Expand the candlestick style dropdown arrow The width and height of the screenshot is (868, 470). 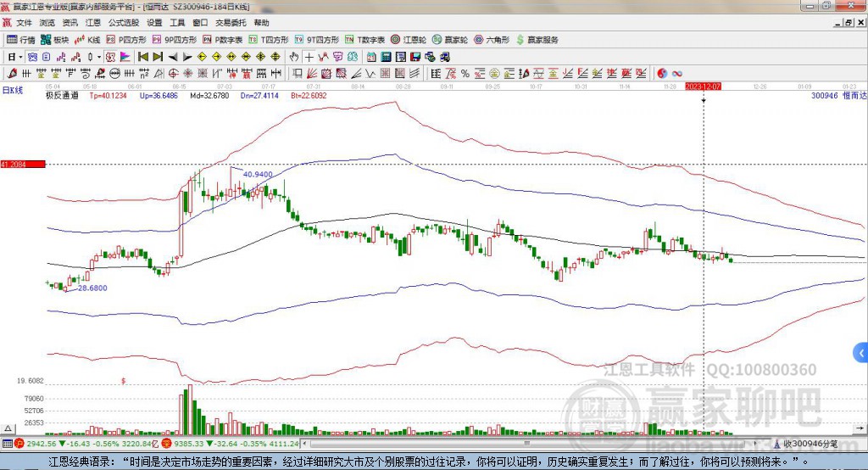pyautogui.click(x=99, y=57)
